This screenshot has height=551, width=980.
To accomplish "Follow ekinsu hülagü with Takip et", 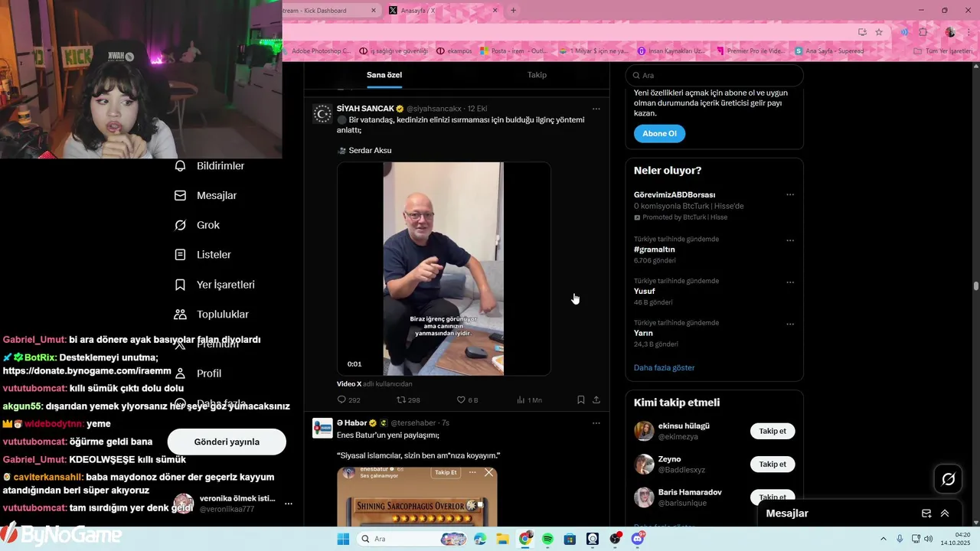I will (x=773, y=431).
